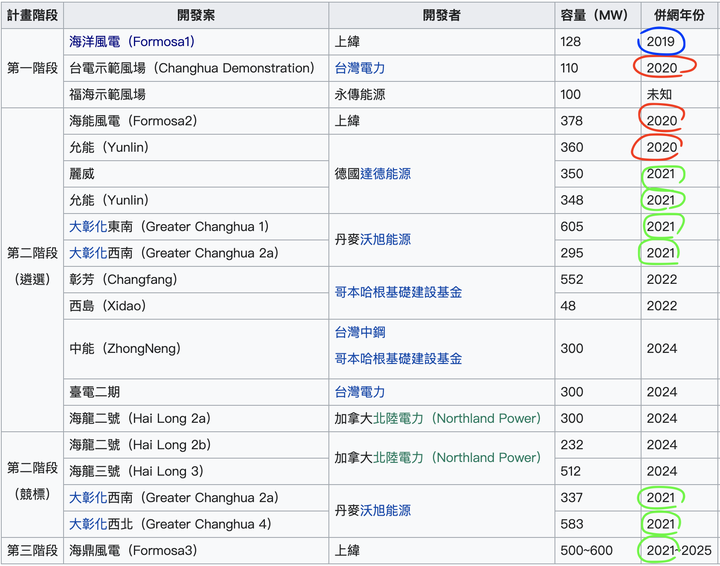The height and width of the screenshot is (566, 720).
Task: Open the 台灣中鋼 link
Action: tap(360, 332)
